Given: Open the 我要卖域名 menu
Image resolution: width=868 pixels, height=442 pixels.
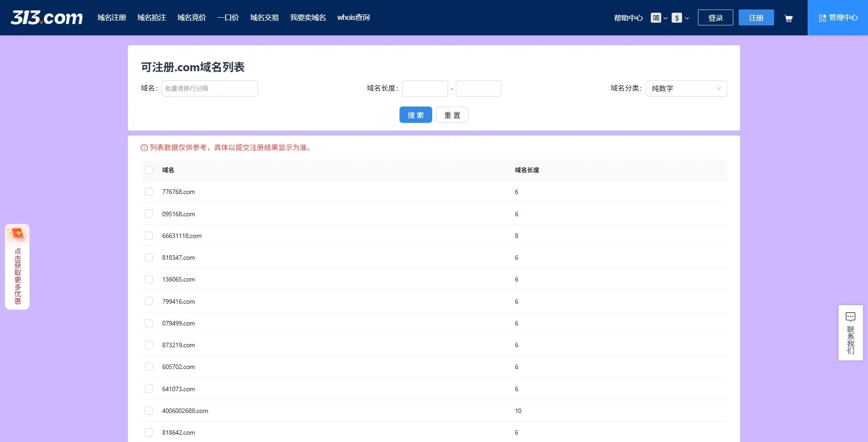Looking at the screenshot, I should [308, 17].
